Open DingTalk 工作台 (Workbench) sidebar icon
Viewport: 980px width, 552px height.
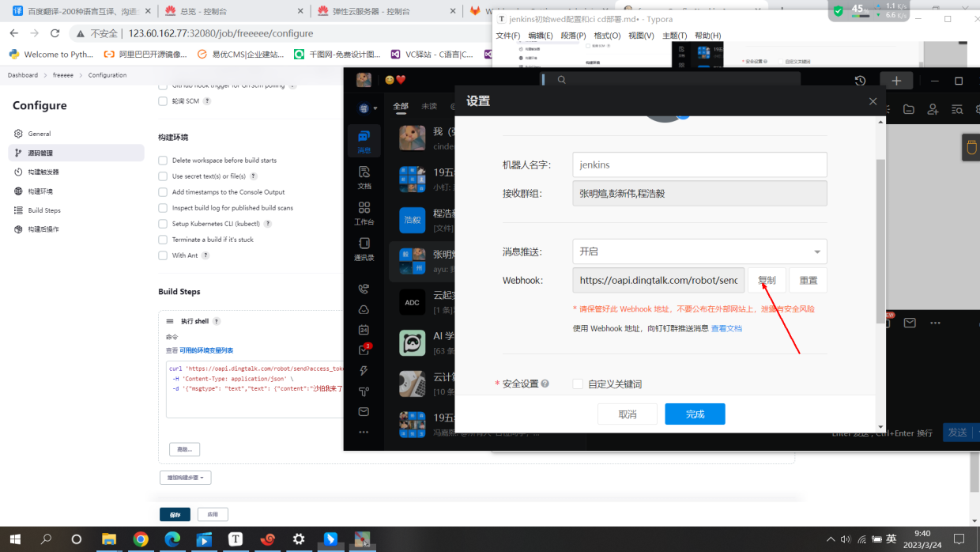pos(364,213)
